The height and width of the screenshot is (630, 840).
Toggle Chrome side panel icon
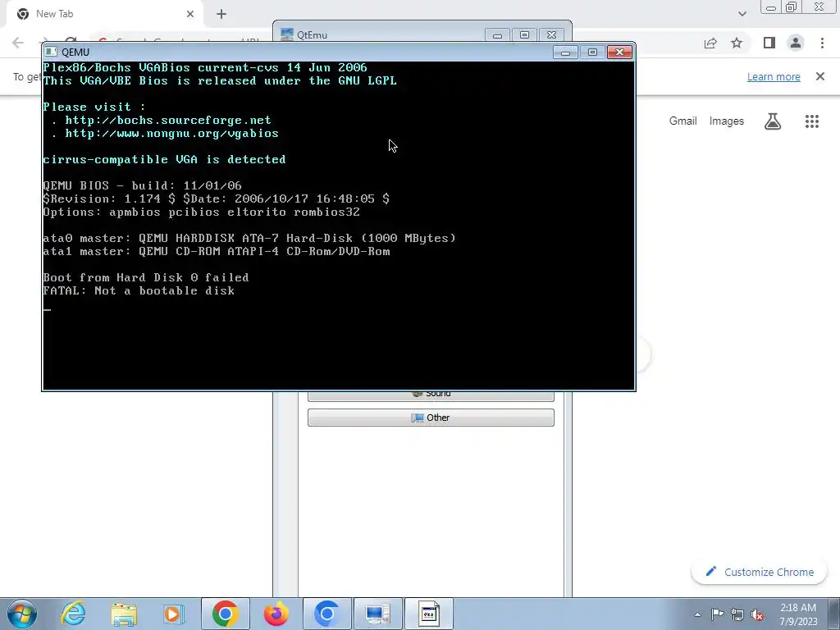point(769,43)
